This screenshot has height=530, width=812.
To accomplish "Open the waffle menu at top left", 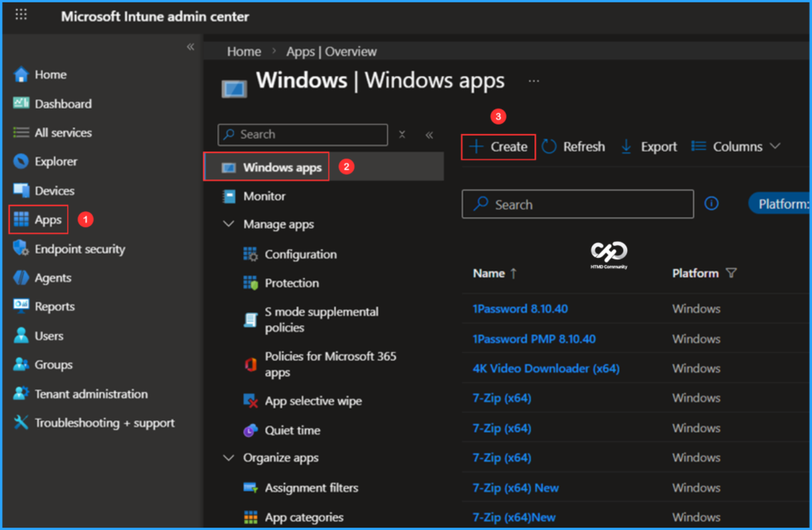I will click(21, 14).
